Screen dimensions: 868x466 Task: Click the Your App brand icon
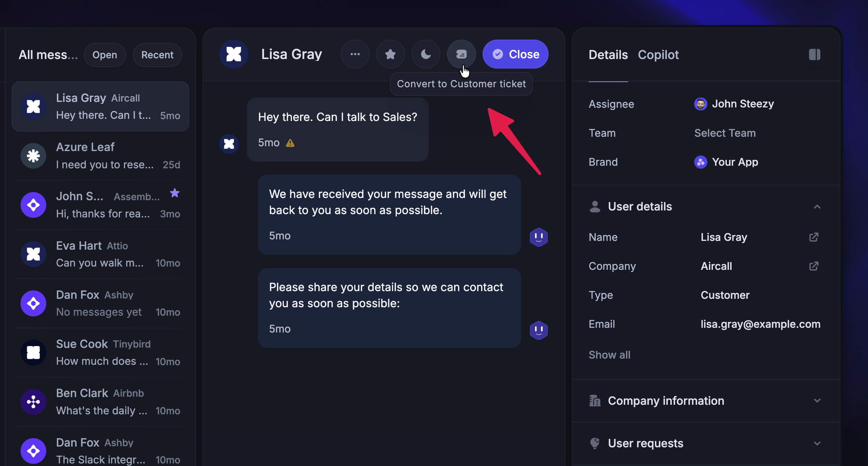pos(700,162)
